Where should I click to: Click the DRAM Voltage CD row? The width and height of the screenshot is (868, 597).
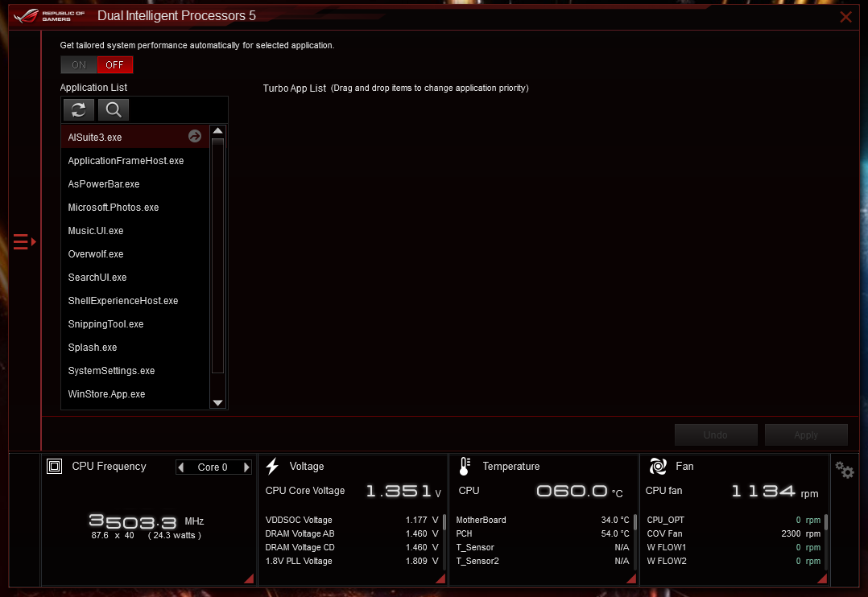(x=352, y=547)
